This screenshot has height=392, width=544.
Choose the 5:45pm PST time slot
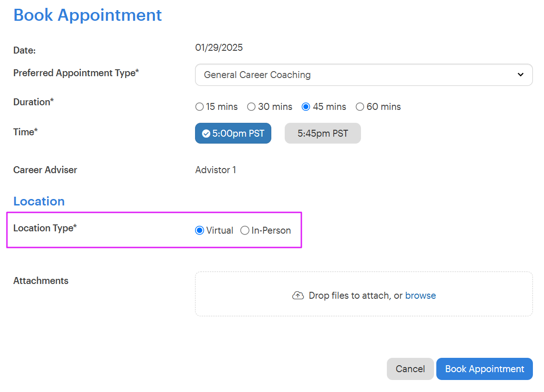[323, 134]
